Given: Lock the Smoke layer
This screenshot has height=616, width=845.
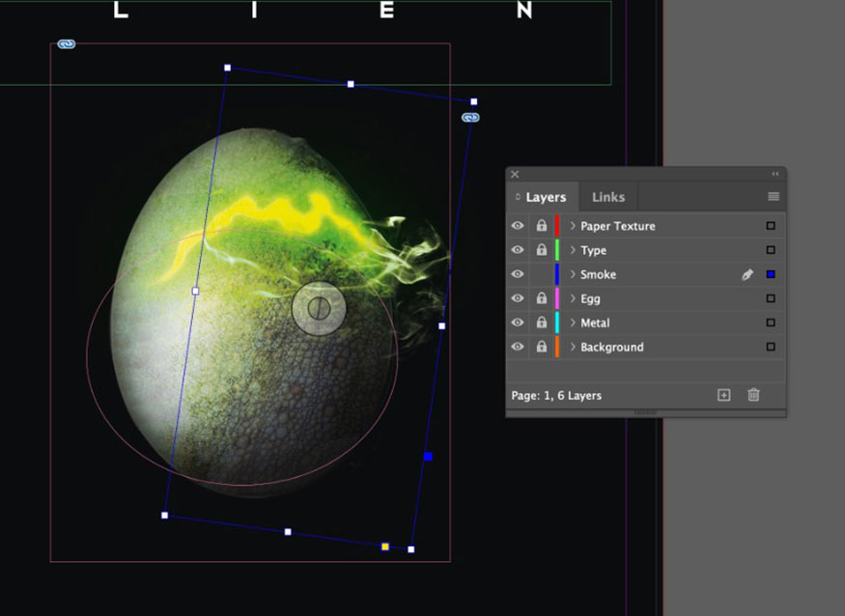Looking at the screenshot, I should pos(542,274).
